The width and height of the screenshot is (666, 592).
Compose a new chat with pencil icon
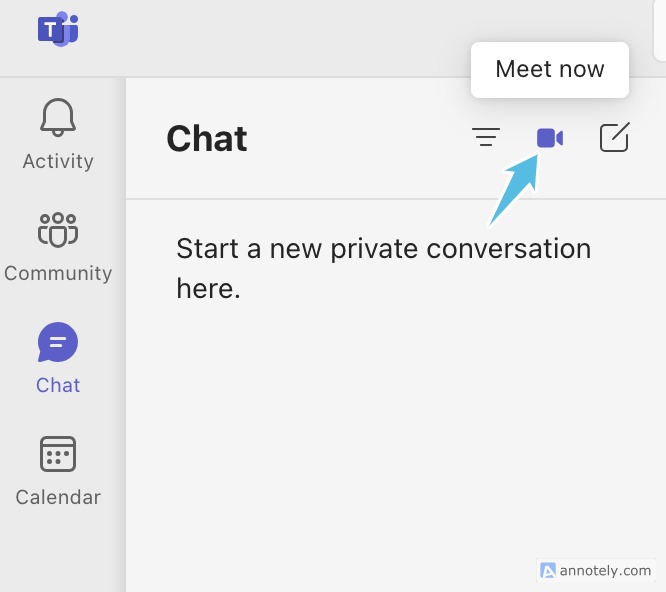[614, 137]
